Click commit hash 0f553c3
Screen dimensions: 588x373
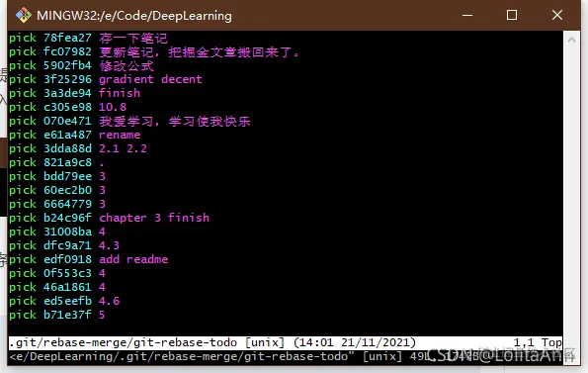click(67, 273)
